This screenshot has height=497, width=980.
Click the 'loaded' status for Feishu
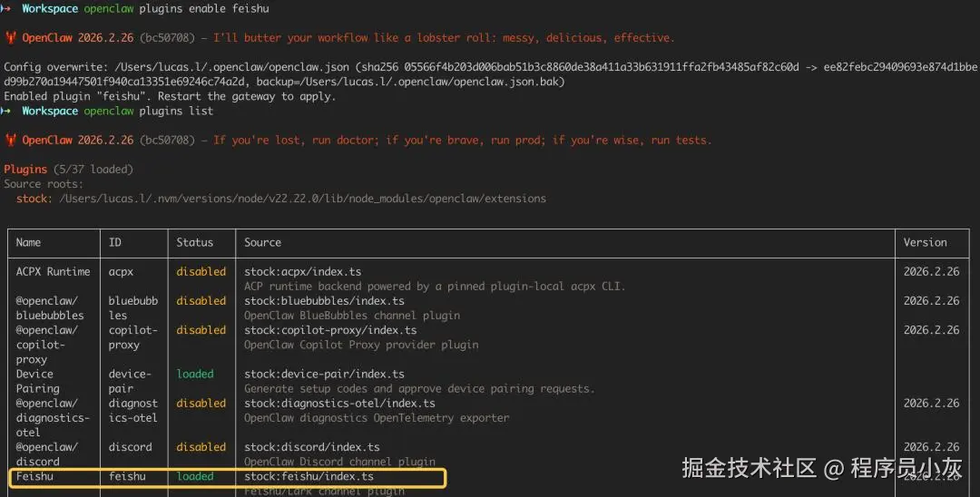[x=194, y=476]
